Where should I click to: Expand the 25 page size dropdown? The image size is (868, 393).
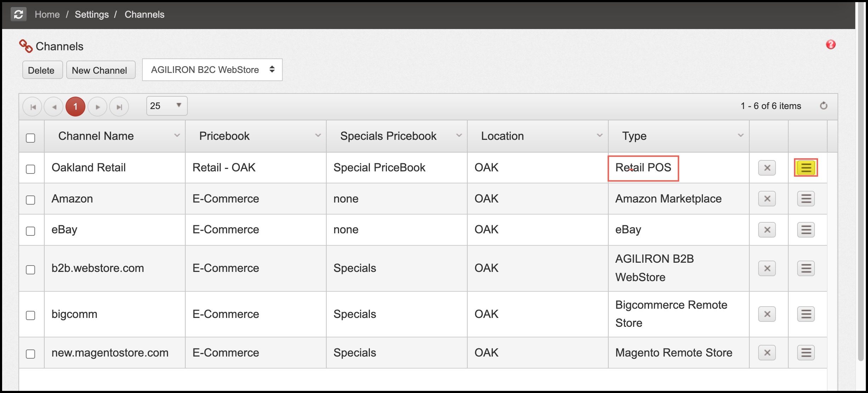[167, 106]
